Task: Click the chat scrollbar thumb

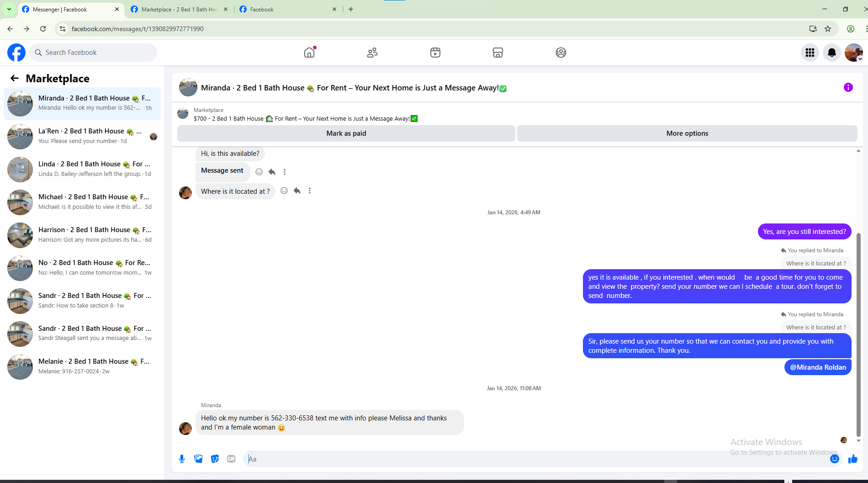Action: [858, 335]
